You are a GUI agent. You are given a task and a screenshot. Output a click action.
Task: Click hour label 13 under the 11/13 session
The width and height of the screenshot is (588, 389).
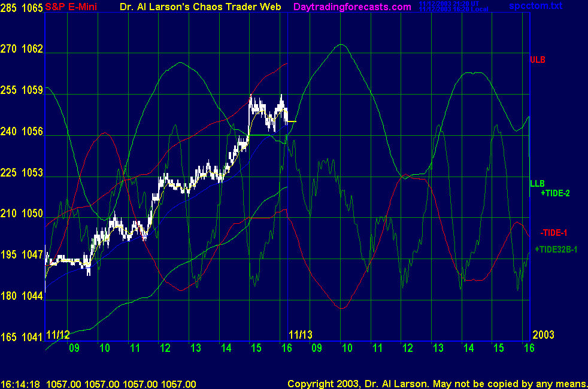pos(438,348)
